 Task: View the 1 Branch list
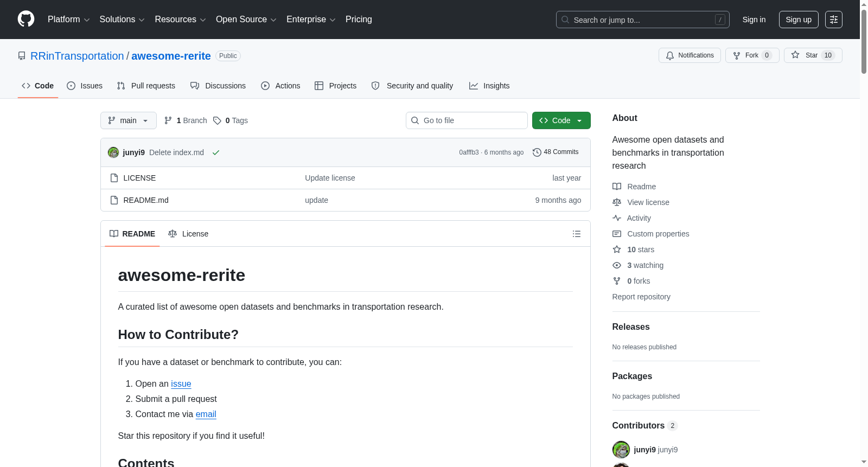[186, 120]
